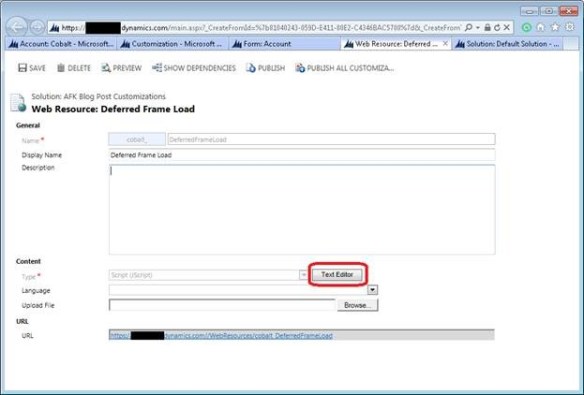The height and width of the screenshot is (395, 584).
Task: Click PREVIEW toolbar label
Action: [127, 68]
